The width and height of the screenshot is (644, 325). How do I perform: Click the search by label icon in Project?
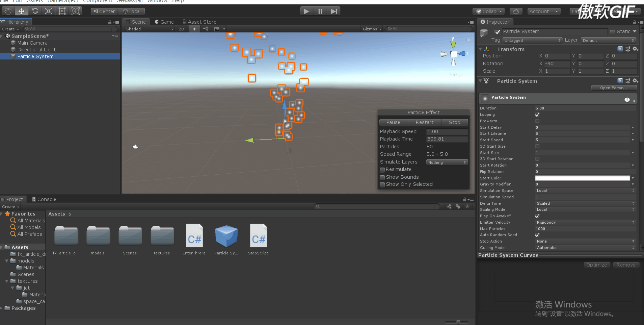coord(458,206)
